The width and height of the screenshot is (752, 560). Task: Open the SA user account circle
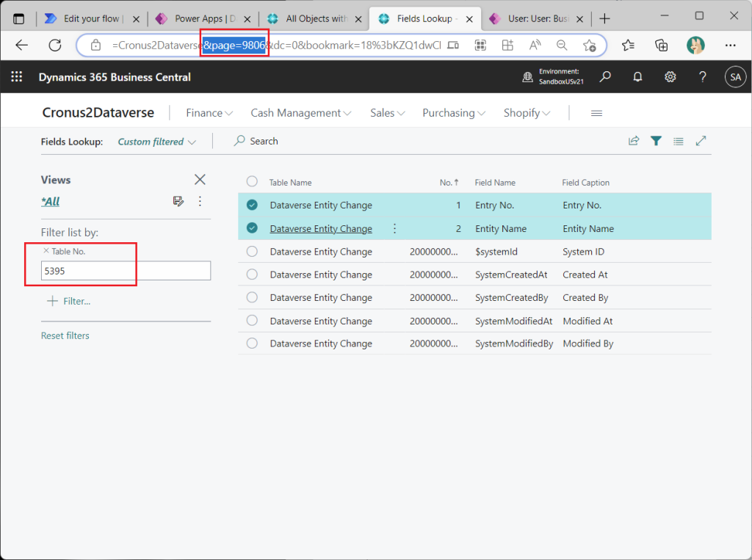[735, 77]
